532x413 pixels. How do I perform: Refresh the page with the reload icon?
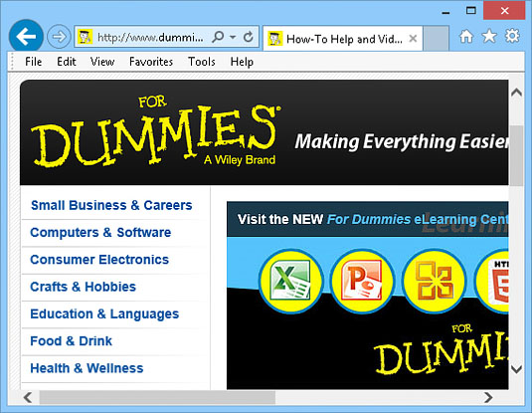[249, 37]
